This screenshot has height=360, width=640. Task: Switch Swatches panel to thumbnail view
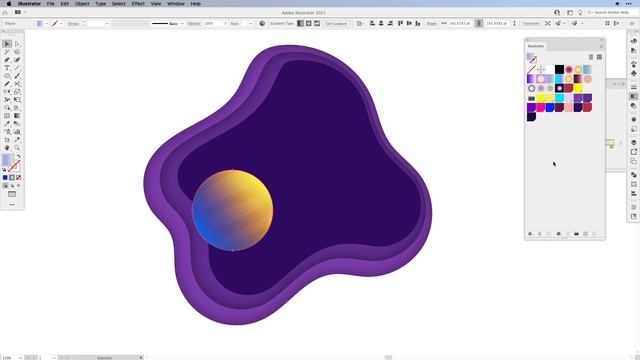[x=599, y=57]
